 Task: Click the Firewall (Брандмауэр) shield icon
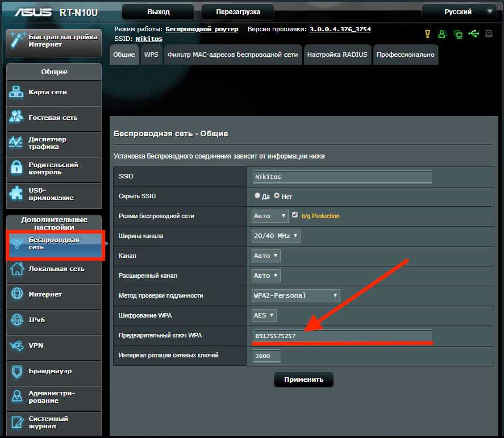[x=17, y=371]
